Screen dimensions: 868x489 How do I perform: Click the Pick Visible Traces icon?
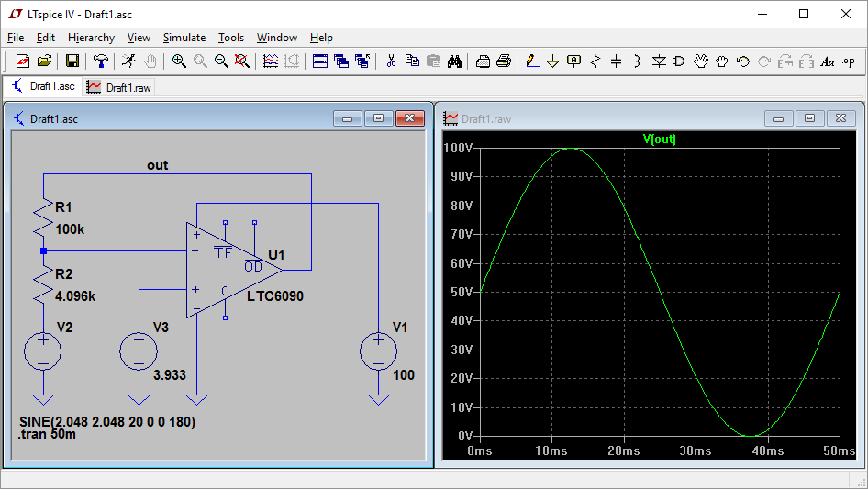(x=271, y=61)
